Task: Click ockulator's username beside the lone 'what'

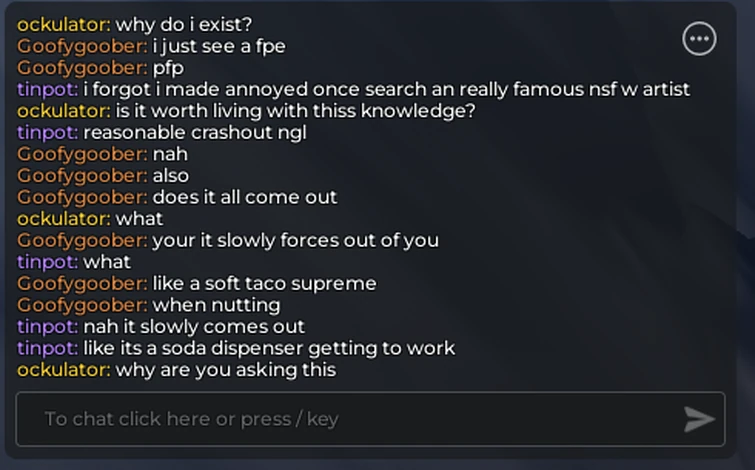Action: 64,219
